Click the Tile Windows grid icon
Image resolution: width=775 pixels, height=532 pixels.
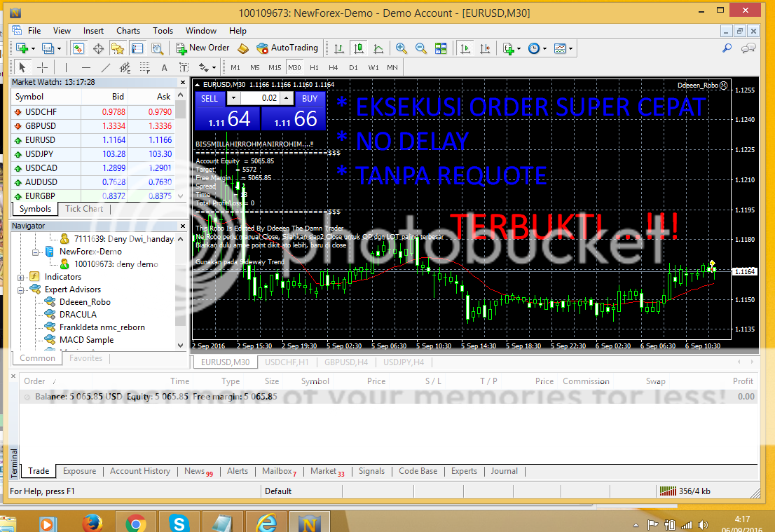click(441, 48)
